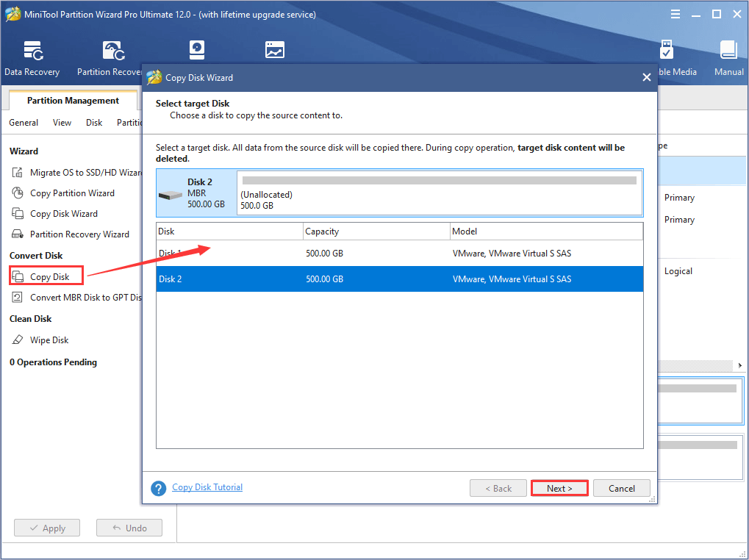Screen dimensions: 749x560
Task: Click Disk 1 capacity 500.00 GB
Action: point(324,254)
